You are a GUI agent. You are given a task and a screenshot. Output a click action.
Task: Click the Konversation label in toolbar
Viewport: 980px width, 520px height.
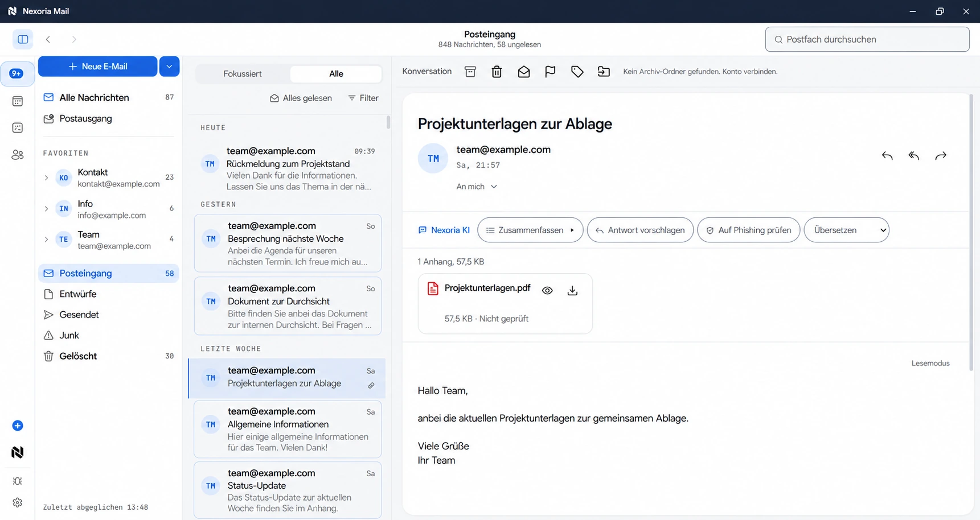click(427, 71)
